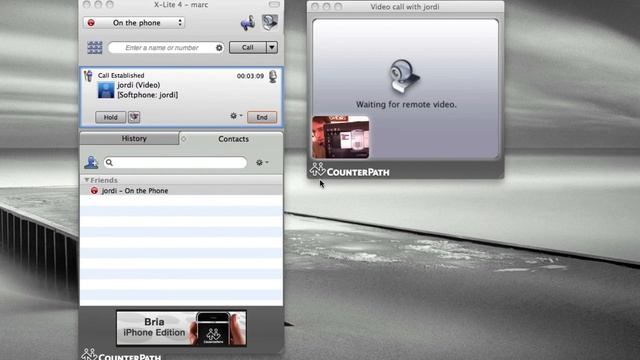Open the Call button dropdown arrow
The width and height of the screenshot is (640, 360).
point(272,48)
